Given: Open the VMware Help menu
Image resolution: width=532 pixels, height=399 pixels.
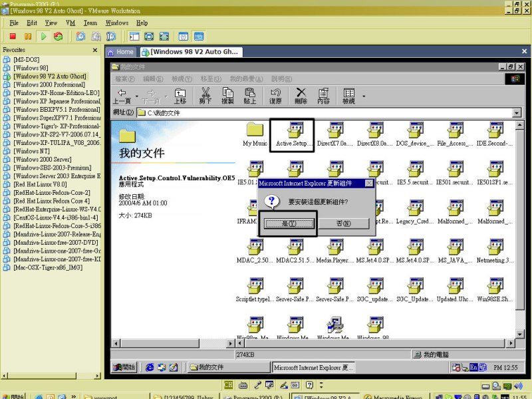Looking at the screenshot, I should pos(142,23).
